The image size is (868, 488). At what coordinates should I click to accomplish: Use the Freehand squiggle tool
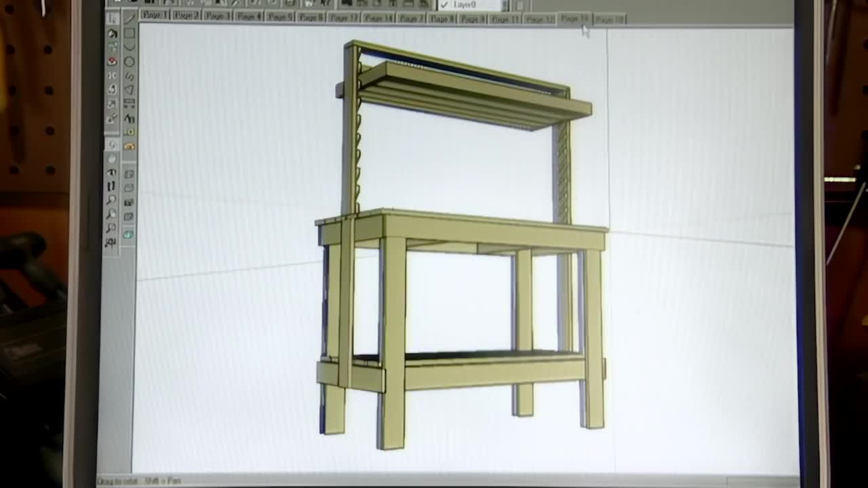129,76
